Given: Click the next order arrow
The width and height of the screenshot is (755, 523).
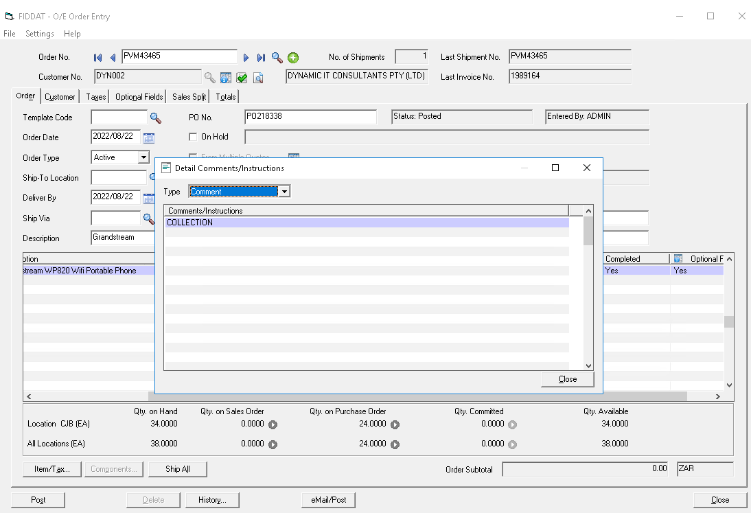Looking at the screenshot, I should coord(247,58).
